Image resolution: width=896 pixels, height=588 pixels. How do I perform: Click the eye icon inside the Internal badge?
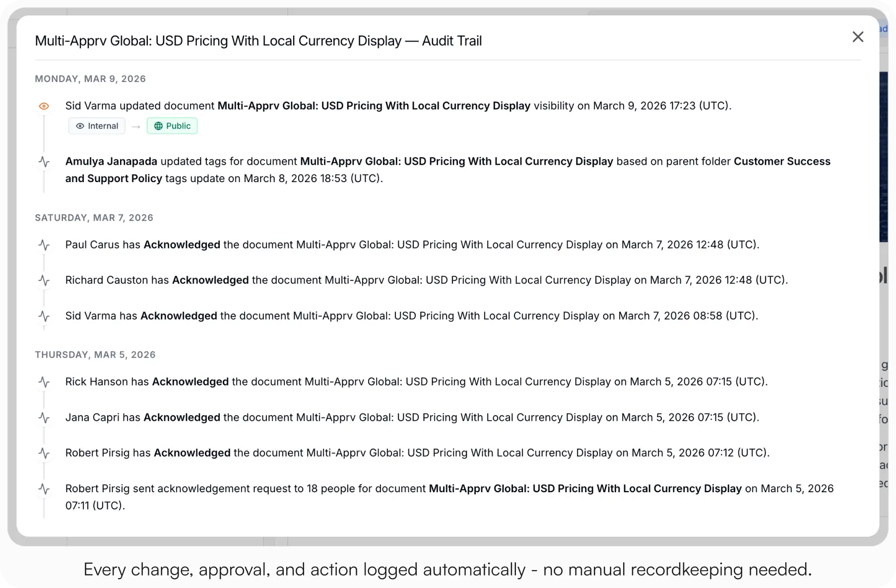(x=80, y=126)
